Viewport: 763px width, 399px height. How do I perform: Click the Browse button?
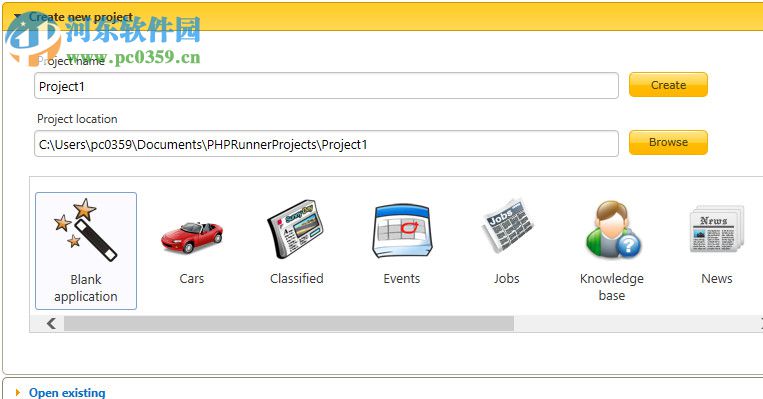coord(668,142)
